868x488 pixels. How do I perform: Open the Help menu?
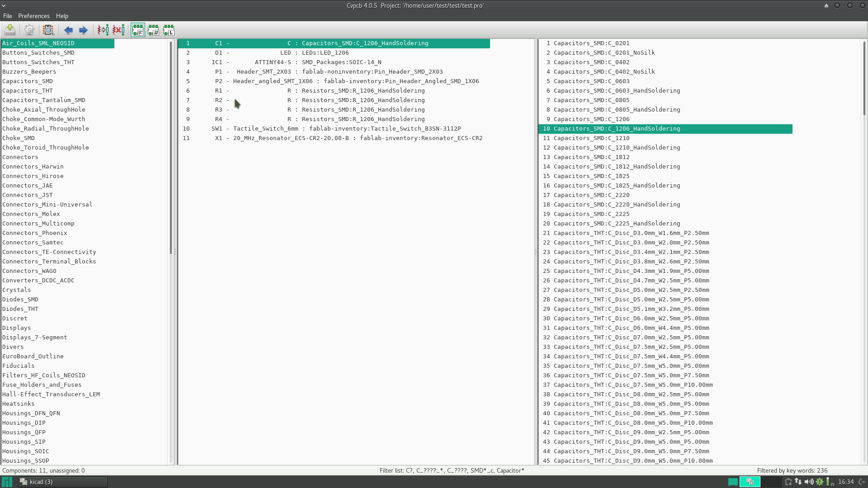62,16
